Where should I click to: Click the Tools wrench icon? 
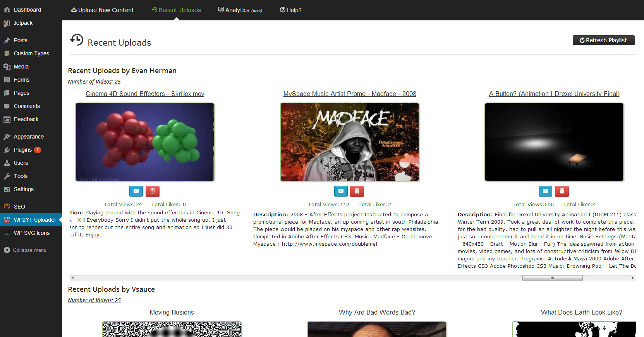coord(7,176)
